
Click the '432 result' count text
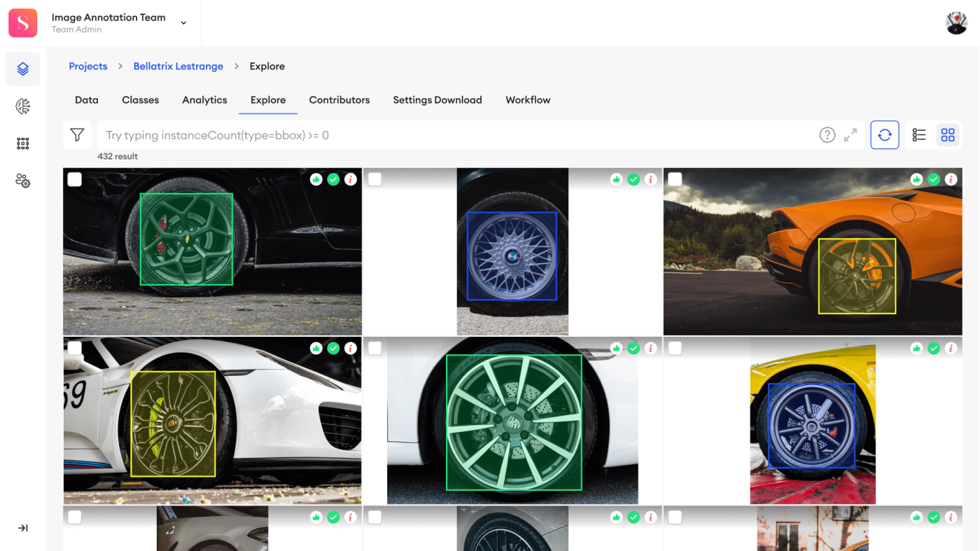[118, 156]
